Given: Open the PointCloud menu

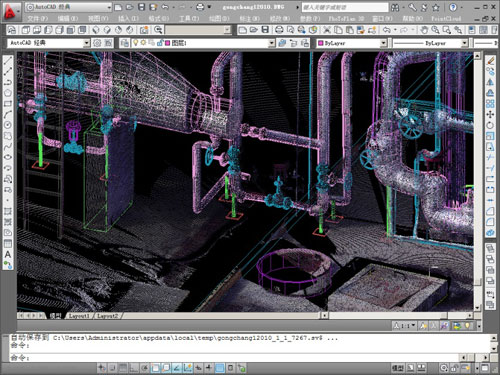Looking at the screenshot, I should [x=446, y=19].
